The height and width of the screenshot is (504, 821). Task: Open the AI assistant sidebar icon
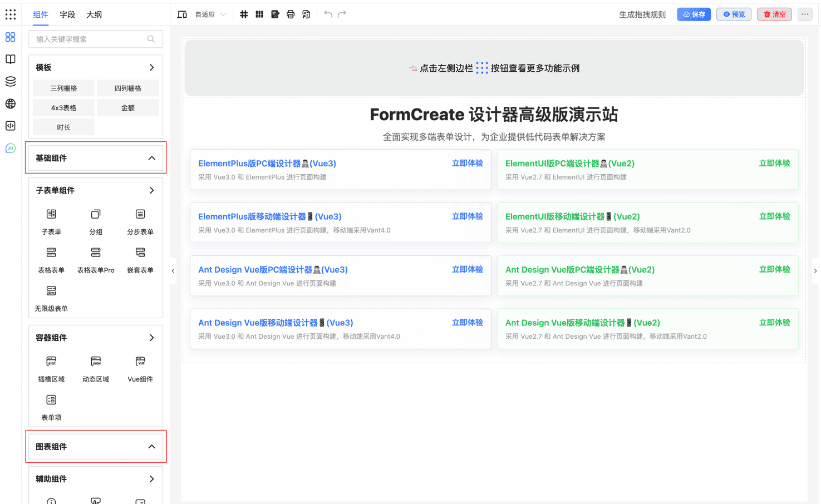tap(11, 148)
